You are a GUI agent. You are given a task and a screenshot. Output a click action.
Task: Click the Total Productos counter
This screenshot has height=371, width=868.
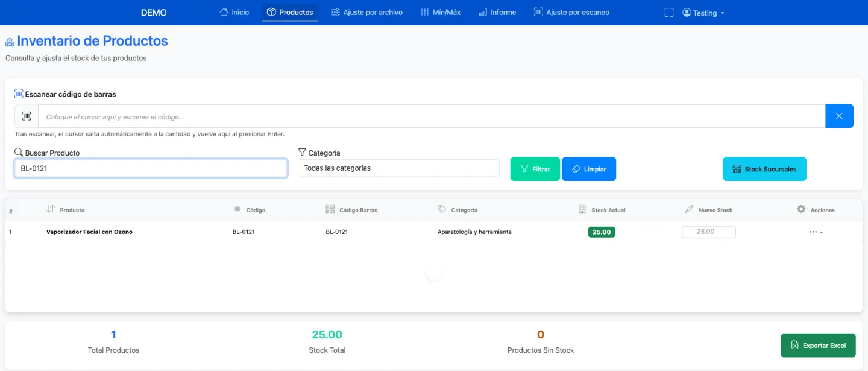coord(113,342)
